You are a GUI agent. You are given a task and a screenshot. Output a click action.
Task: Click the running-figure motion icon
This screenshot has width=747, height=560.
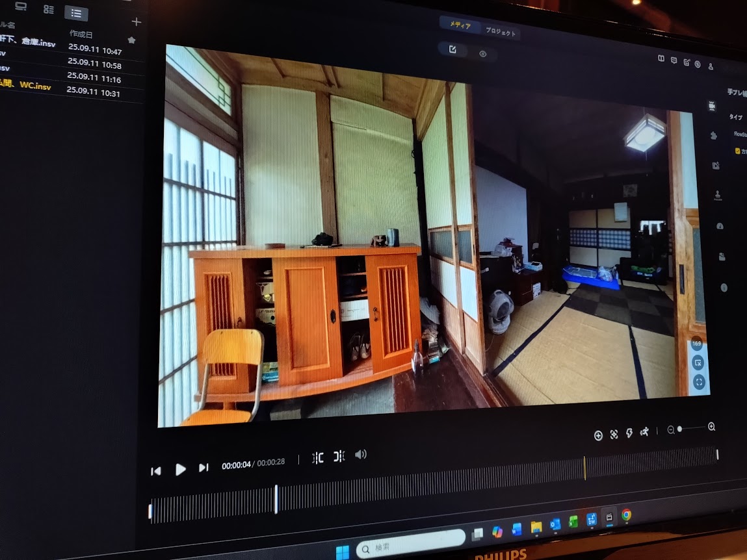(644, 432)
